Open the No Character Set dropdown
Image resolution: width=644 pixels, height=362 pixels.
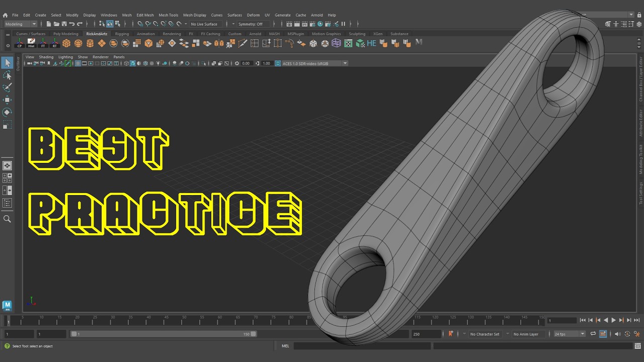click(485, 334)
